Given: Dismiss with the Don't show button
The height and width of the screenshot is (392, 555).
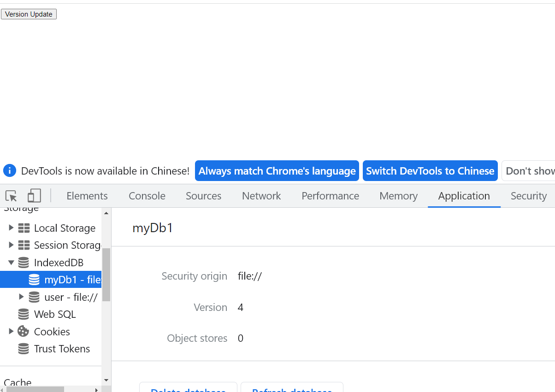Looking at the screenshot, I should 529,171.
